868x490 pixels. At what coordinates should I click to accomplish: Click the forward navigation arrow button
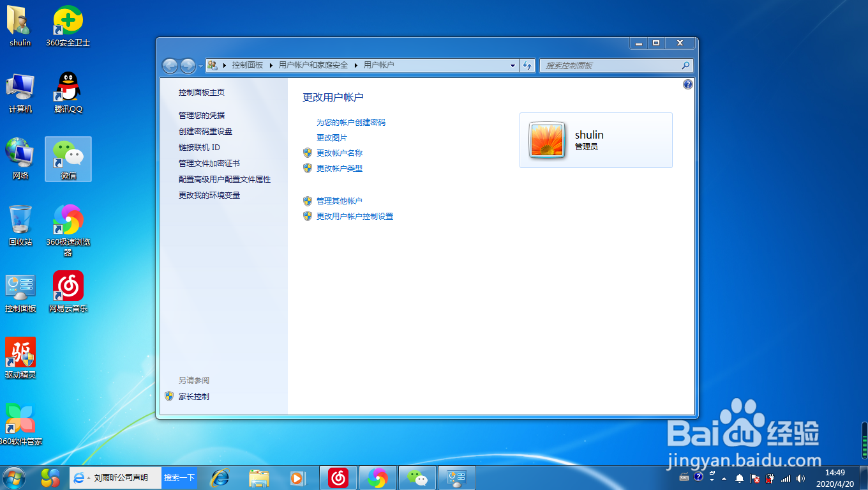point(188,65)
